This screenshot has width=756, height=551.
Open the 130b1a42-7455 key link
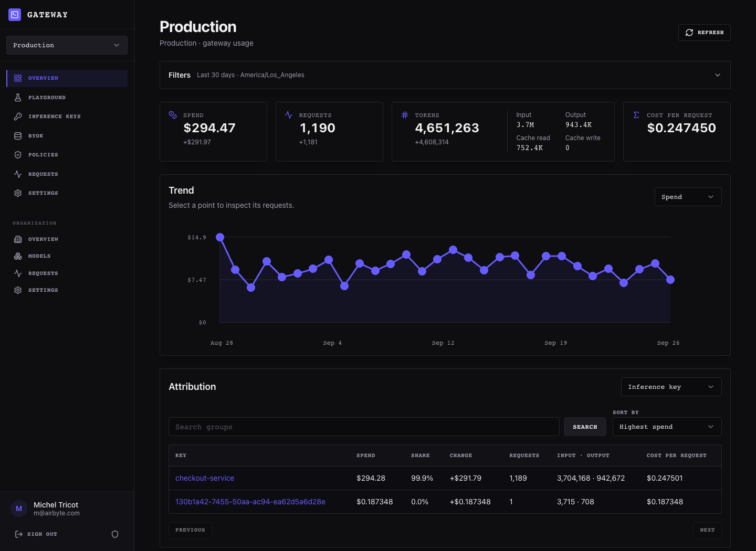coord(250,502)
